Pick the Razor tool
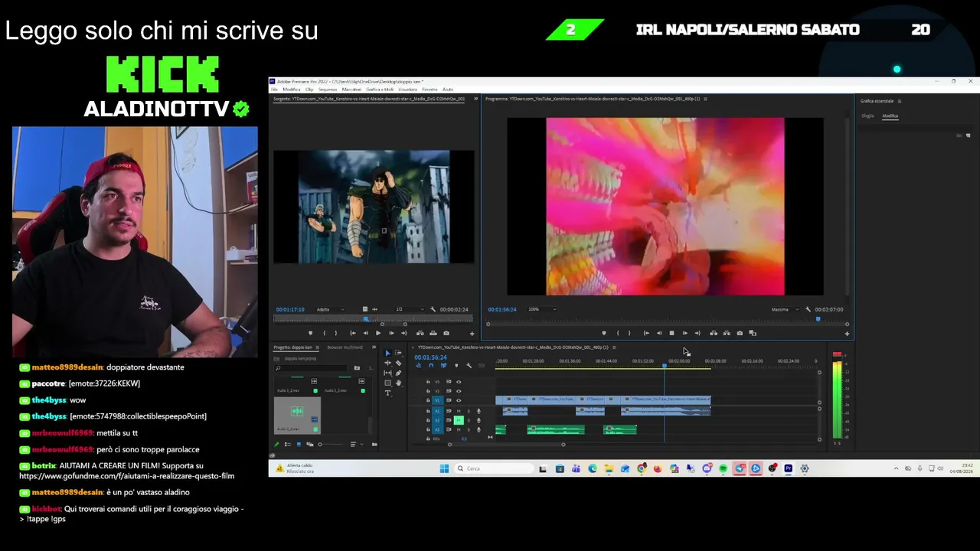980x551 pixels. [398, 363]
